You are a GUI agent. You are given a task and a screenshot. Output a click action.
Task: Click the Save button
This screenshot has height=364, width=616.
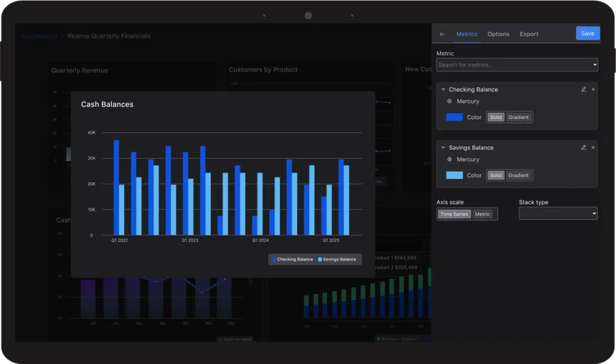[x=588, y=34]
